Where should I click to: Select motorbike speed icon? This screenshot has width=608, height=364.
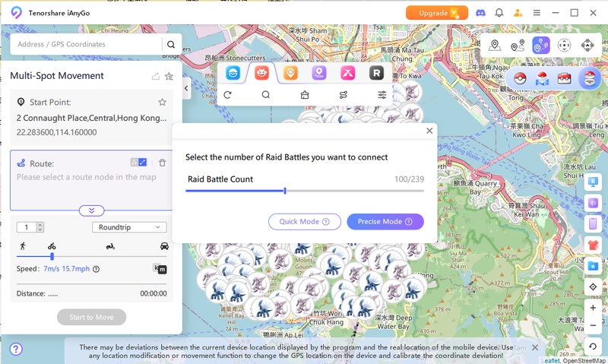click(110, 246)
